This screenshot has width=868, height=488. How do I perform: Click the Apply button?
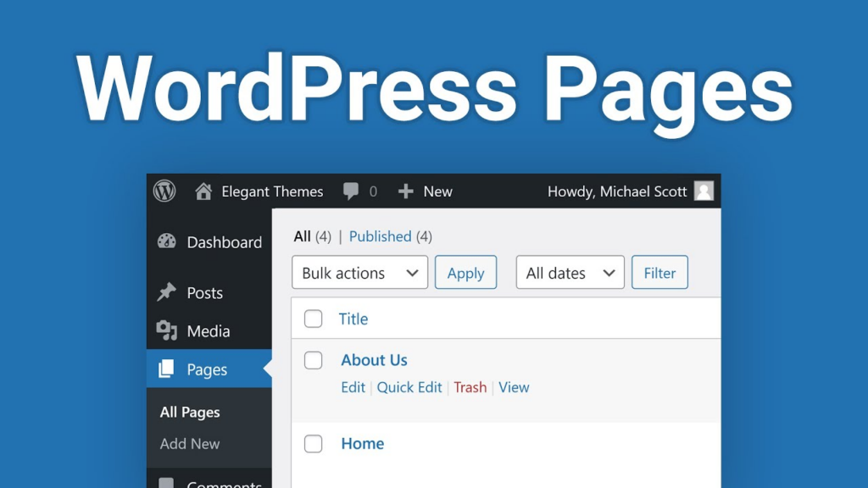[x=465, y=273]
